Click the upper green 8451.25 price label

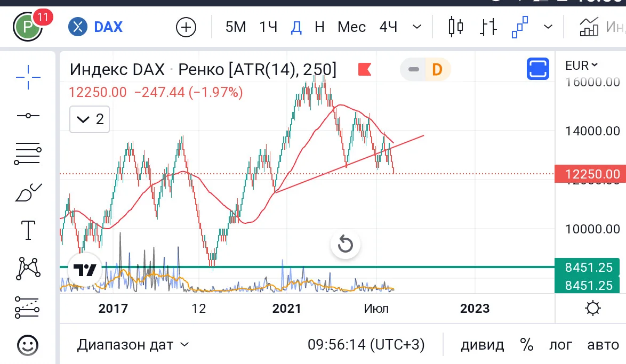(x=588, y=268)
